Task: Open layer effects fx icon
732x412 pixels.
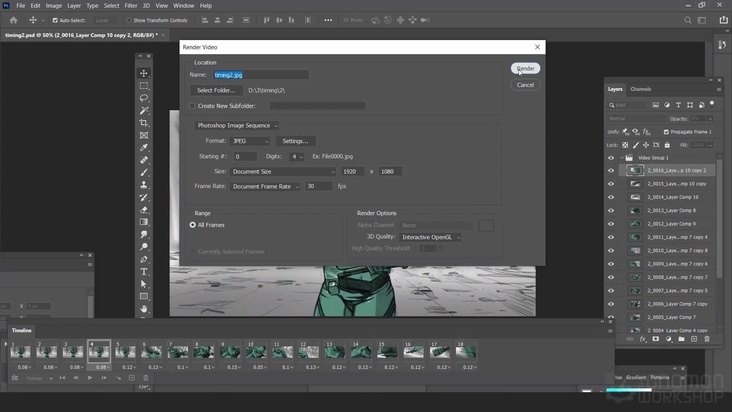Action: (x=643, y=339)
